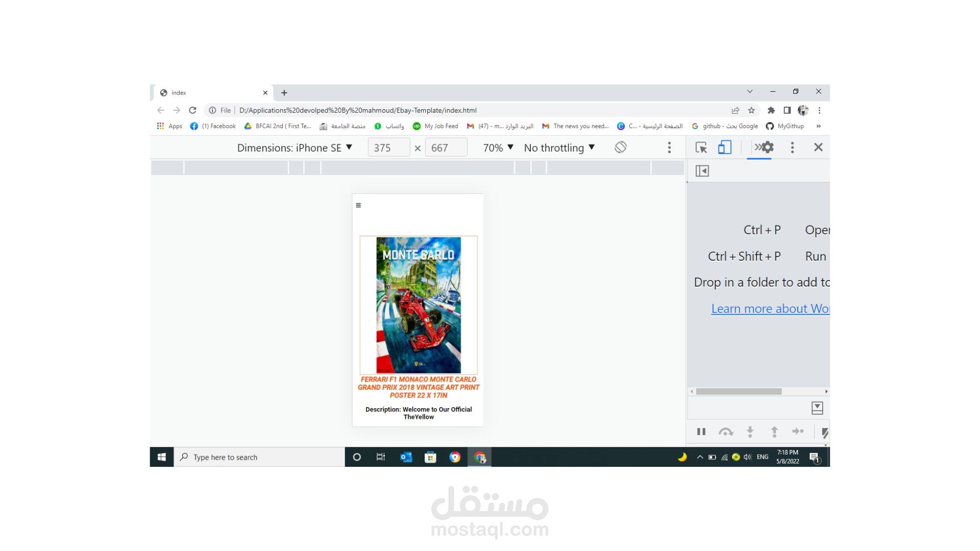Show hidden system tray icons

pyautogui.click(x=700, y=457)
